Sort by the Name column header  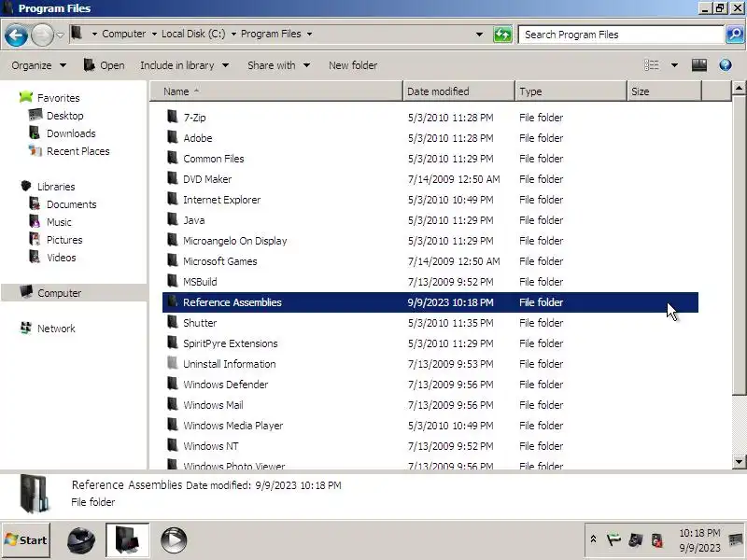(276, 91)
